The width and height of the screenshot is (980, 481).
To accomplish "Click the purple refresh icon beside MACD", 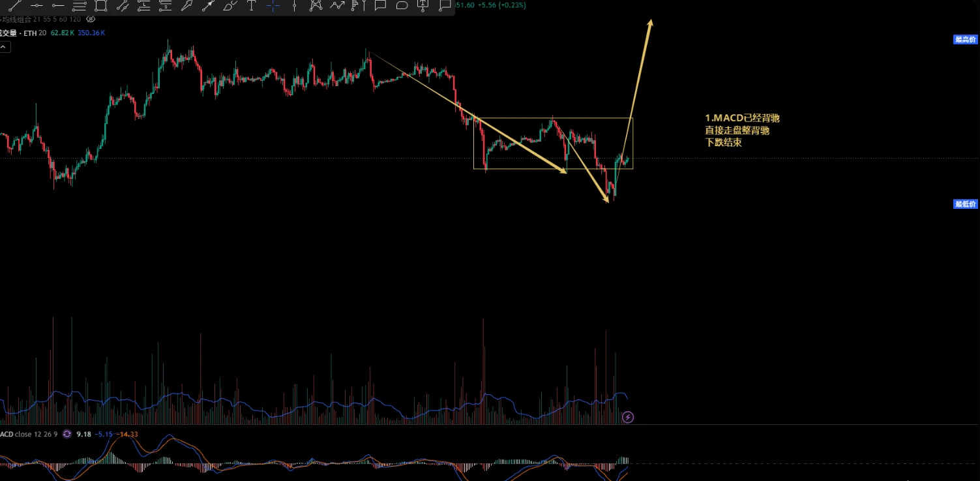I will pos(67,434).
